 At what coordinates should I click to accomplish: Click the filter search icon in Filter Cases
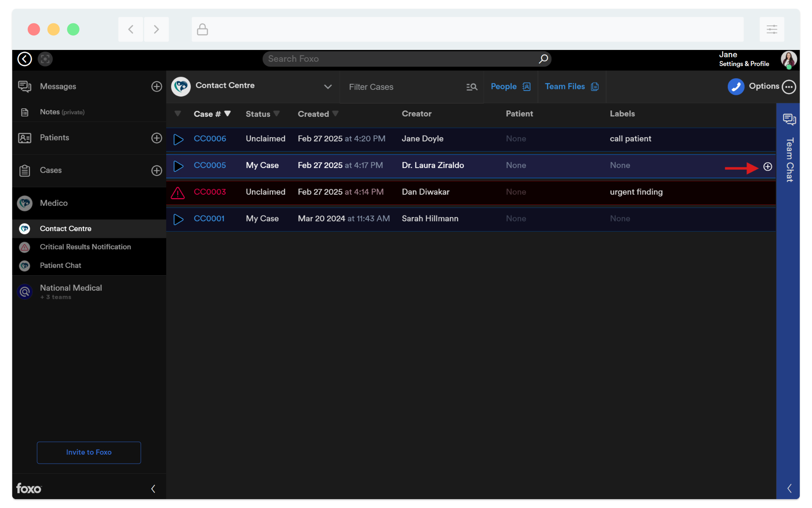point(472,87)
